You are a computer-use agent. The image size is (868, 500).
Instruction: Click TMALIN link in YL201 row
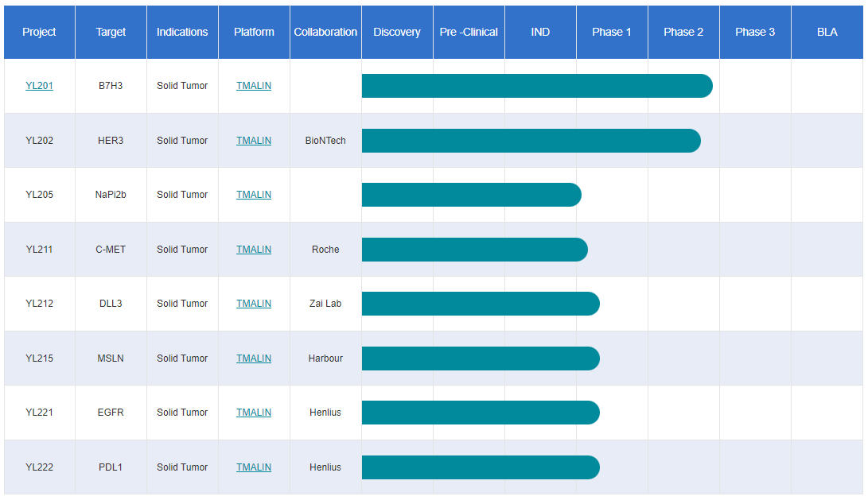254,86
